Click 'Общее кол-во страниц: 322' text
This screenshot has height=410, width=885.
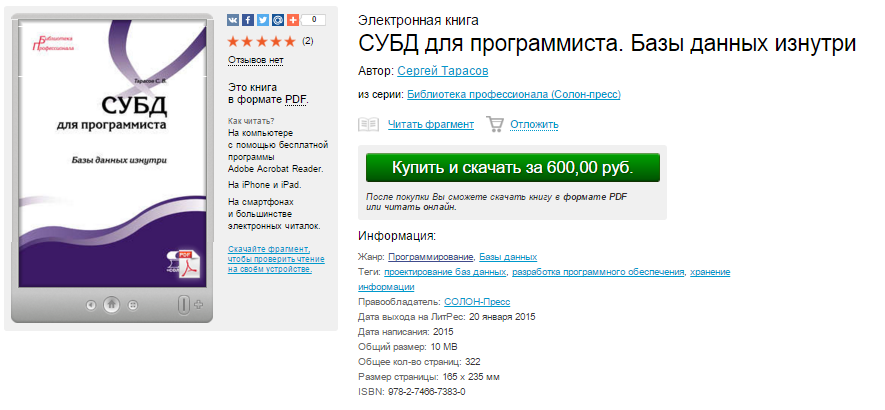(x=419, y=361)
